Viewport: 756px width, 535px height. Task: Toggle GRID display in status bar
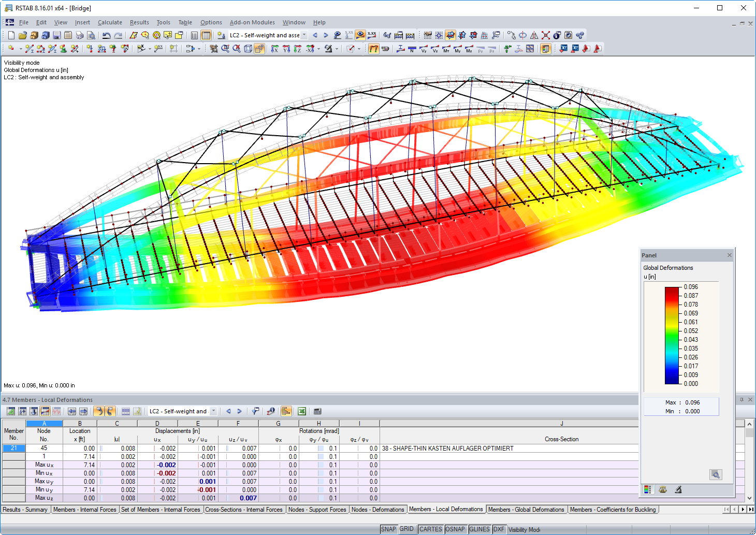point(407,529)
